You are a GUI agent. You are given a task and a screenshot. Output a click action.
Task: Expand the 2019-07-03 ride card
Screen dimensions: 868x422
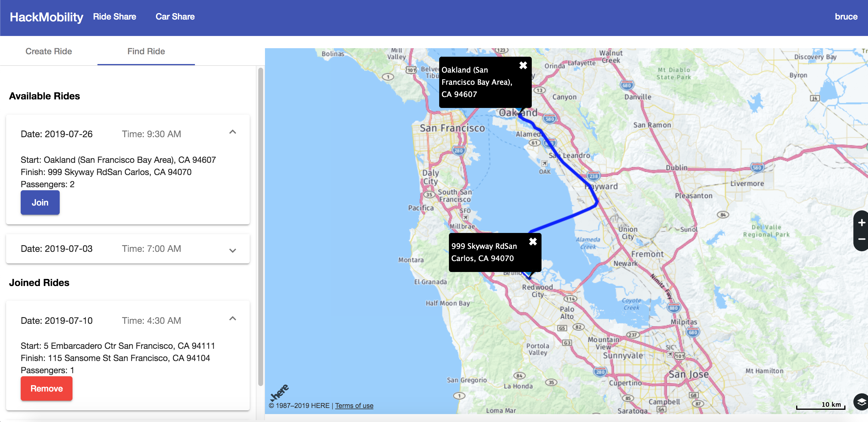click(232, 250)
